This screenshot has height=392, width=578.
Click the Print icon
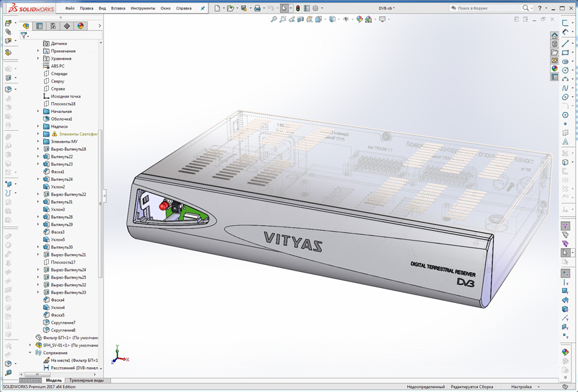(x=258, y=8)
